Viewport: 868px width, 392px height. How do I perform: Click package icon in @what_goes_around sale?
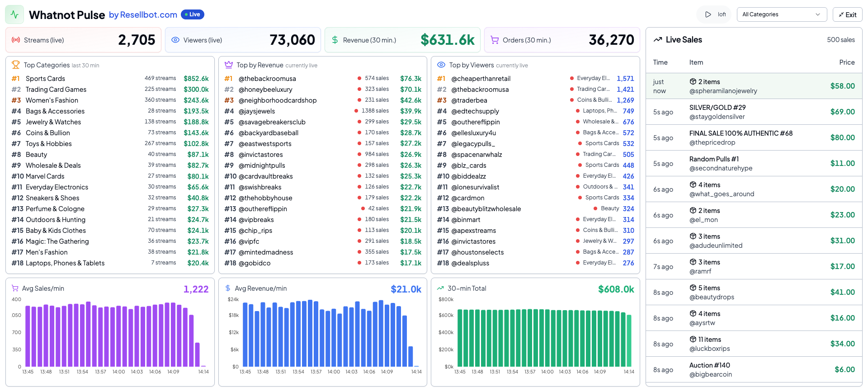(x=693, y=184)
